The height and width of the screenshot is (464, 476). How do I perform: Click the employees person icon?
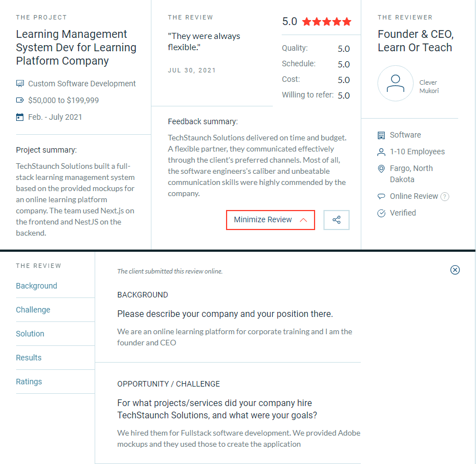(x=381, y=152)
